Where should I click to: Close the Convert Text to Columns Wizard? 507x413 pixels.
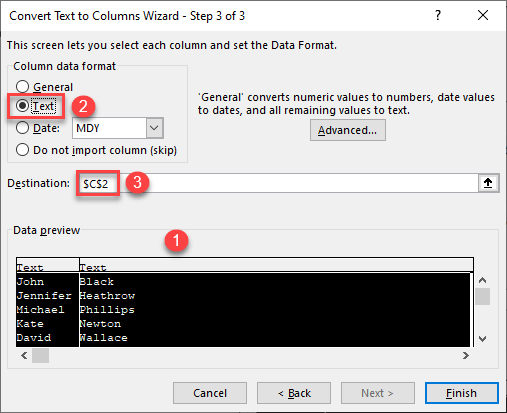tap(483, 15)
